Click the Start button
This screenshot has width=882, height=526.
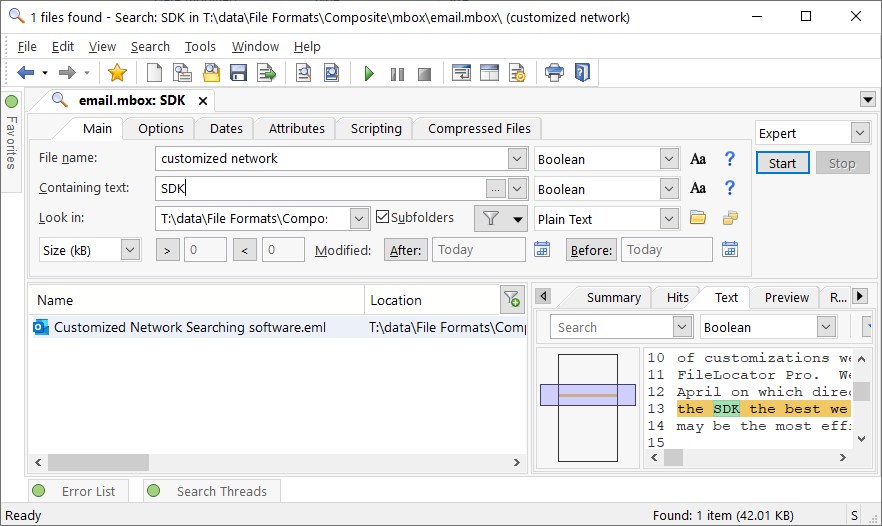tap(782, 163)
